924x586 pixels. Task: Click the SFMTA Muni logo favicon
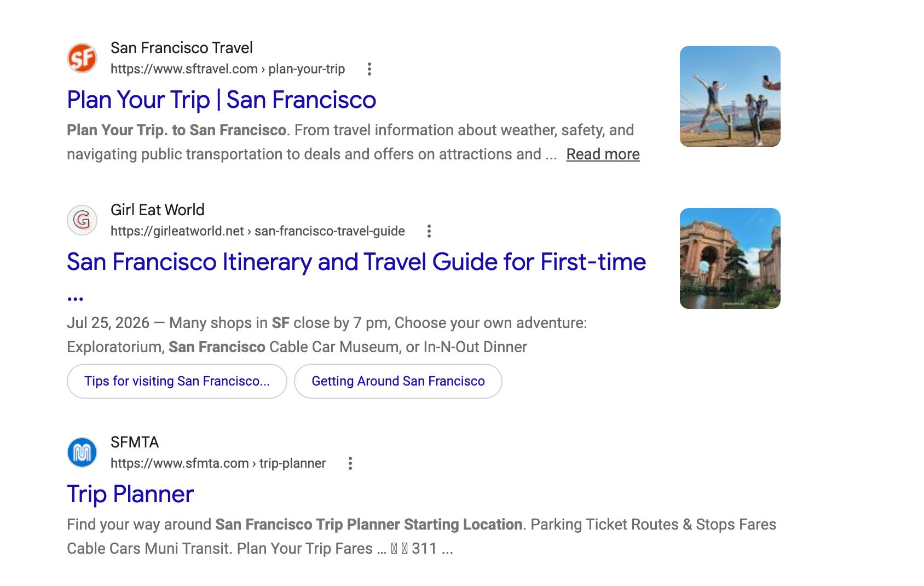(x=82, y=452)
